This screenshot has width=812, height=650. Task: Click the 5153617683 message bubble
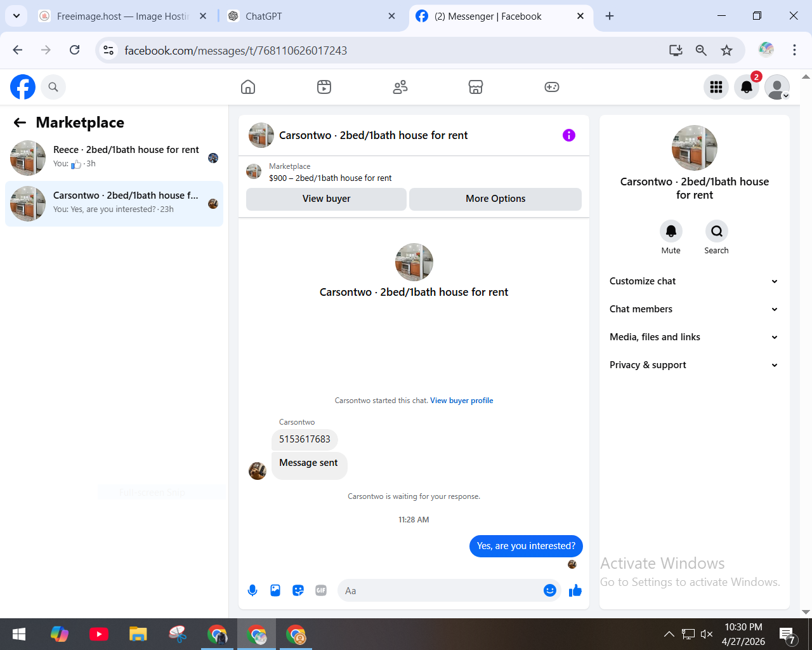tap(304, 439)
